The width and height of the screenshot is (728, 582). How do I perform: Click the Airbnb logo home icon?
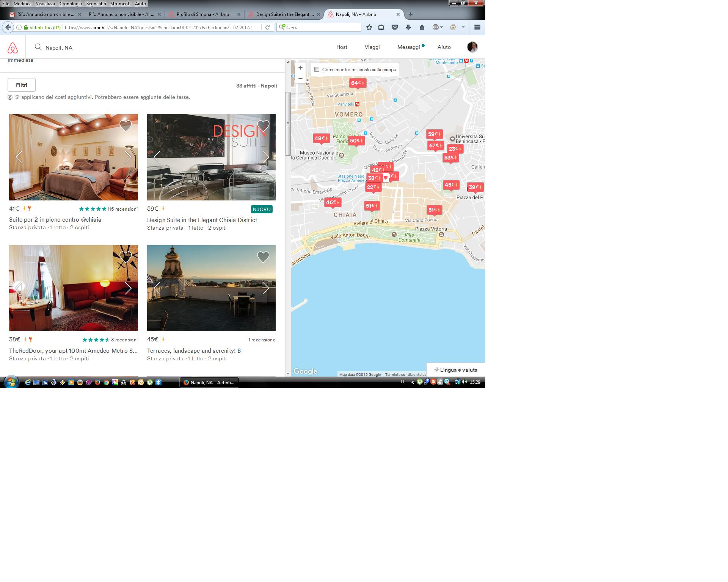13,48
